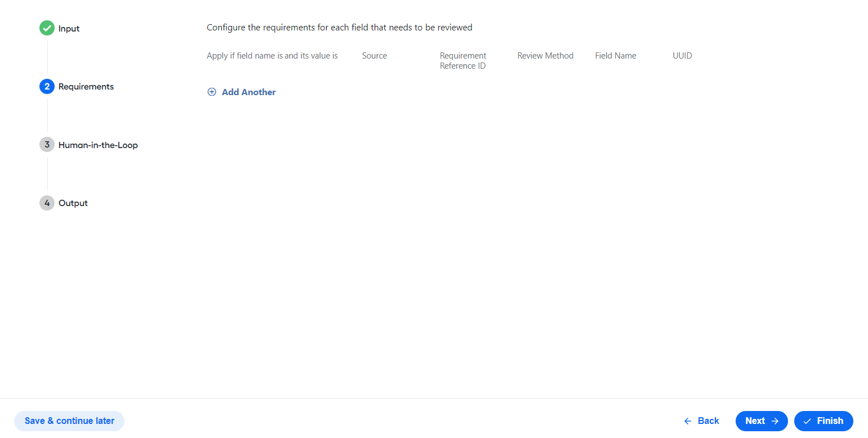Image resolution: width=868 pixels, height=438 pixels.
Task: Click the green checkmark icon beside Input
Action: click(x=47, y=28)
